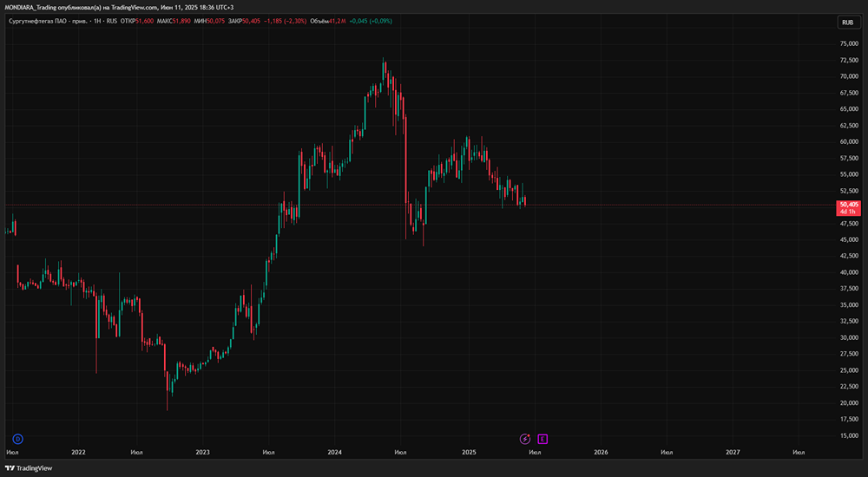Click the high value МАКС 51,890
The height and width of the screenshot is (477, 868).
click(174, 21)
